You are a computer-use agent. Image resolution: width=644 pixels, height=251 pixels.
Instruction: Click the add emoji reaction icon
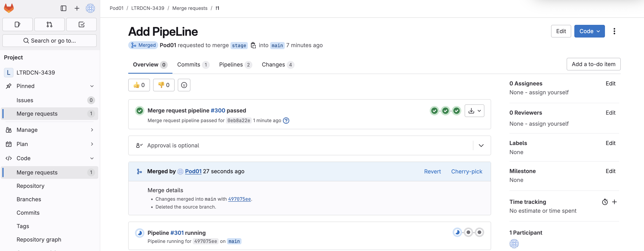(184, 85)
